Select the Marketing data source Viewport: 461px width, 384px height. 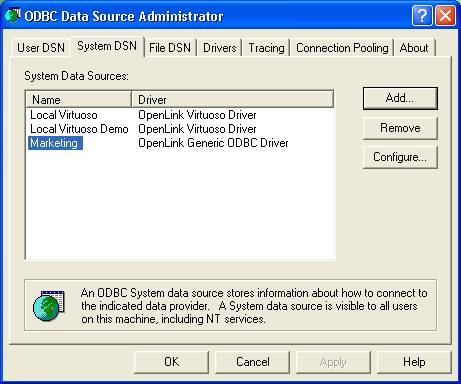click(x=55, y=143)
